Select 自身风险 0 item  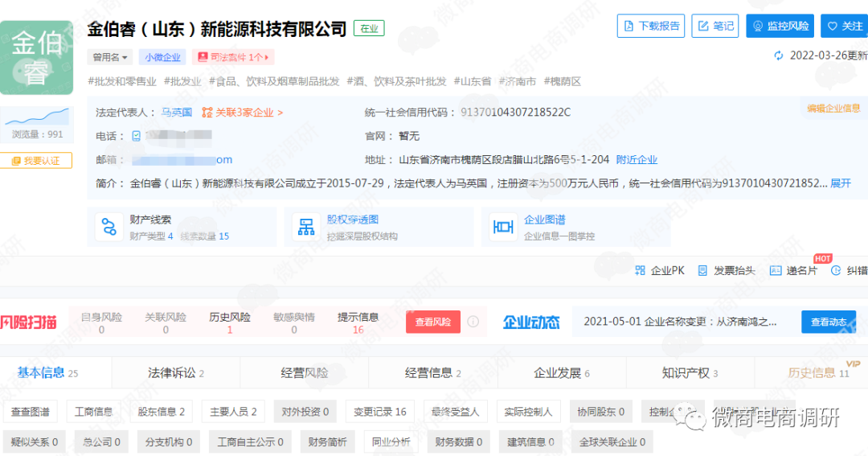(x=101, y=323)
